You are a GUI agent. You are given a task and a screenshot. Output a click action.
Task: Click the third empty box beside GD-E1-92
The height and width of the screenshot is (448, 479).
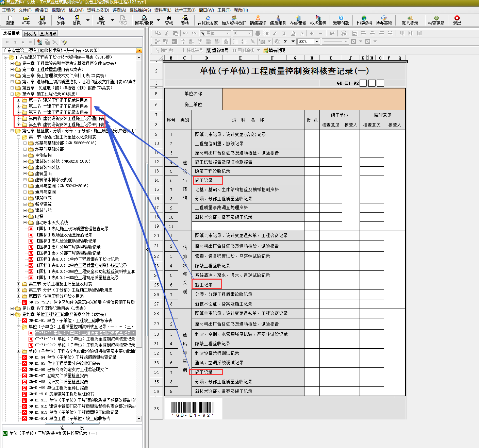pyautogui.click(x=380, y=83)
